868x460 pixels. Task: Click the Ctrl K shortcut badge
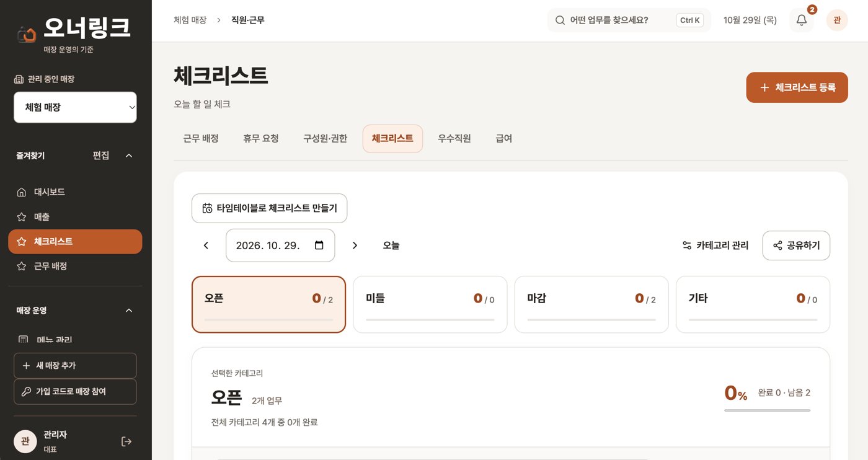click(690, 20)
